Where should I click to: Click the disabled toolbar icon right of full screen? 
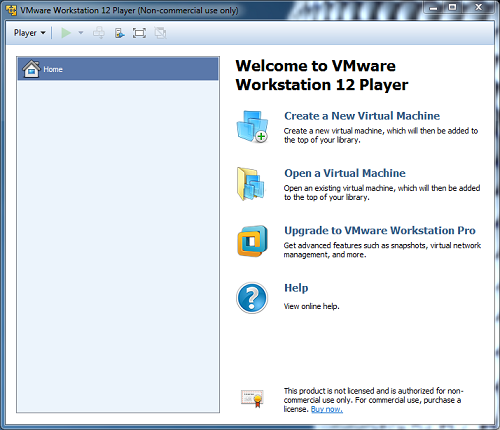coord(160,33)
